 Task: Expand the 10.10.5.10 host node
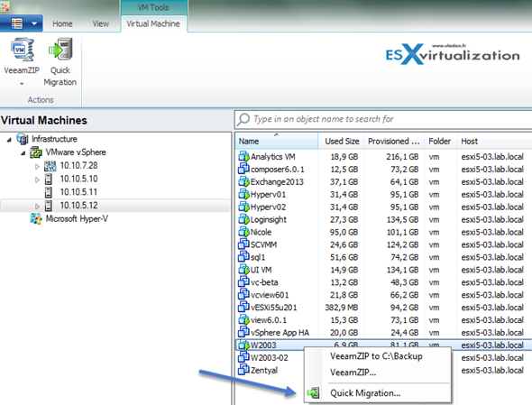(37, 179)
